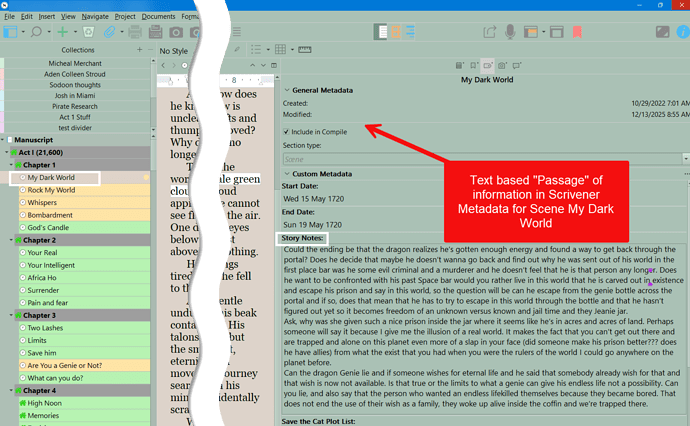The width and height of the screenshot is (690, 426).
Task: Toggle the Include in Compile checkbox
Action: 289,131
